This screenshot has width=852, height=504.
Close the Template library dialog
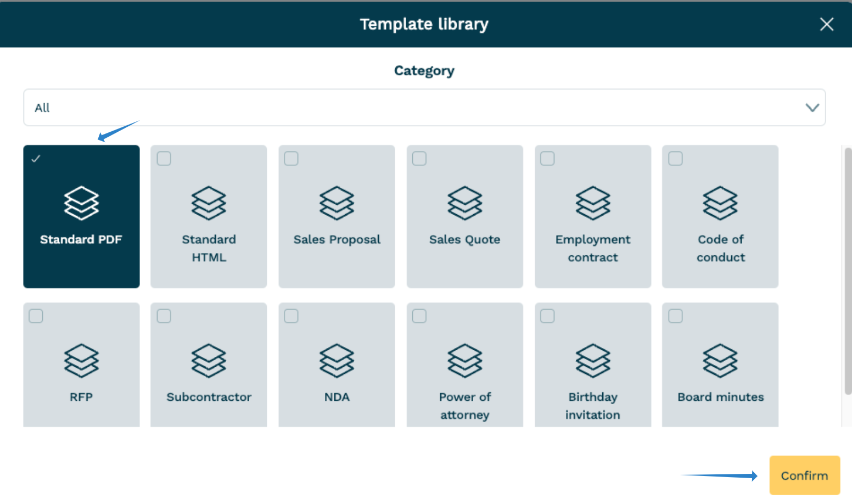point(827,24)
